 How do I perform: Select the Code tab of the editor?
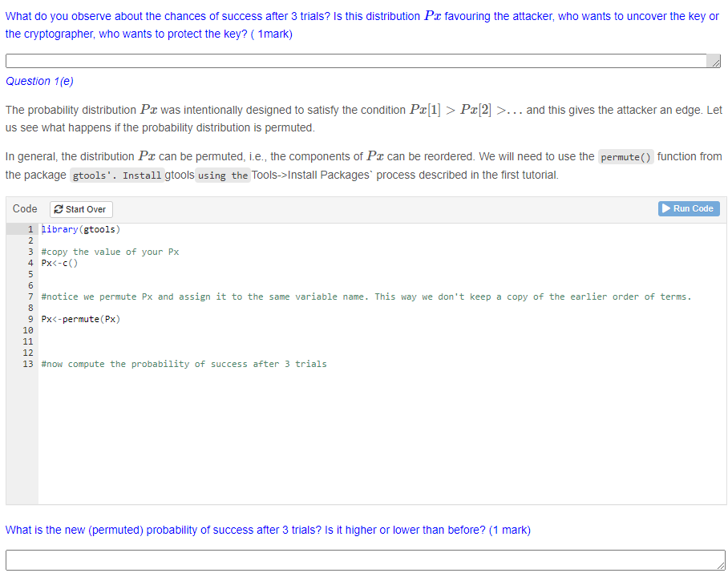[25, 208]
